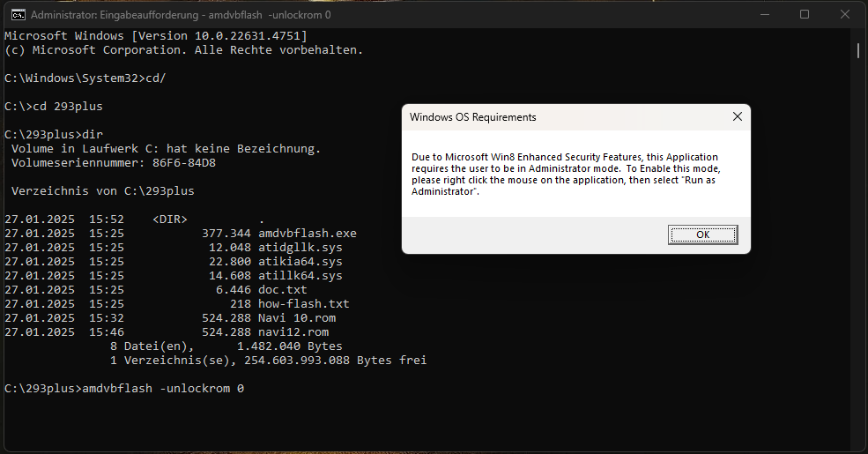
Task: Click the cd 293plus command text
Action: coord(68,107)
